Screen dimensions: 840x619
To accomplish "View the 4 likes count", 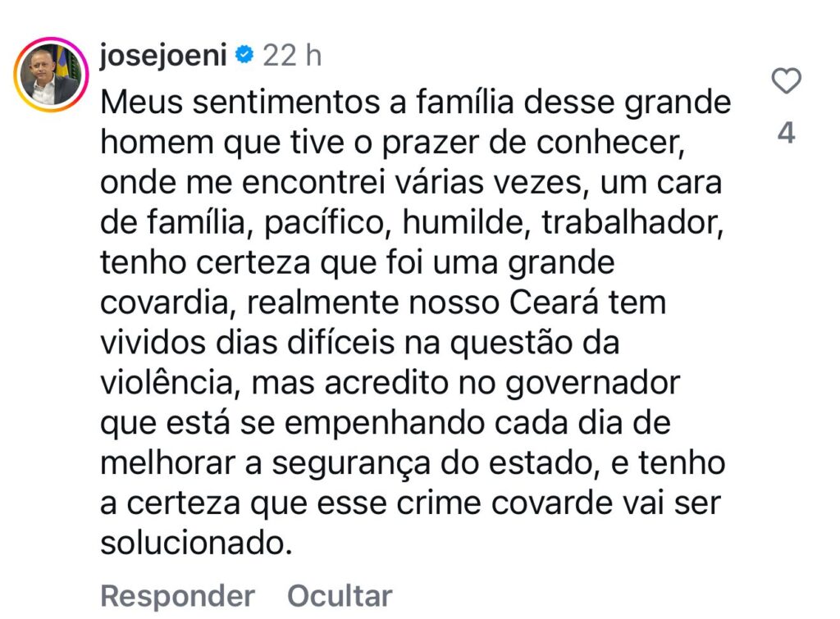I will click(786, 133).
